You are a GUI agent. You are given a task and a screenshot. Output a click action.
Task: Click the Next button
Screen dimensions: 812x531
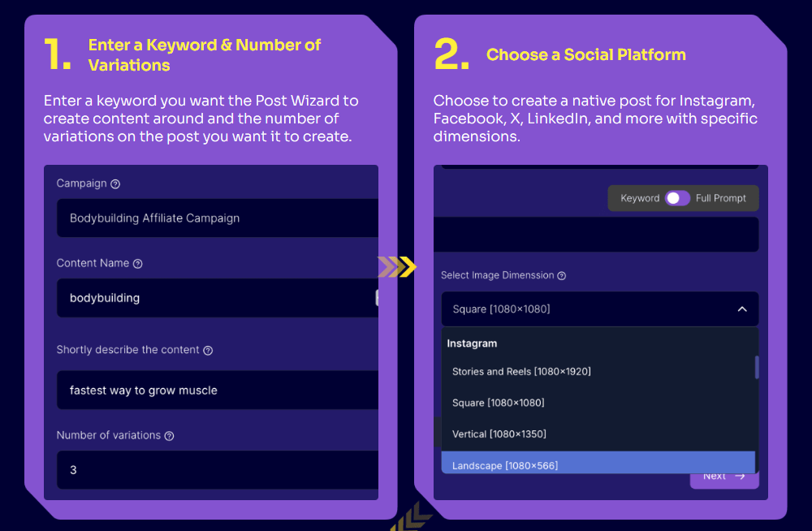click(x=724, y=480)
